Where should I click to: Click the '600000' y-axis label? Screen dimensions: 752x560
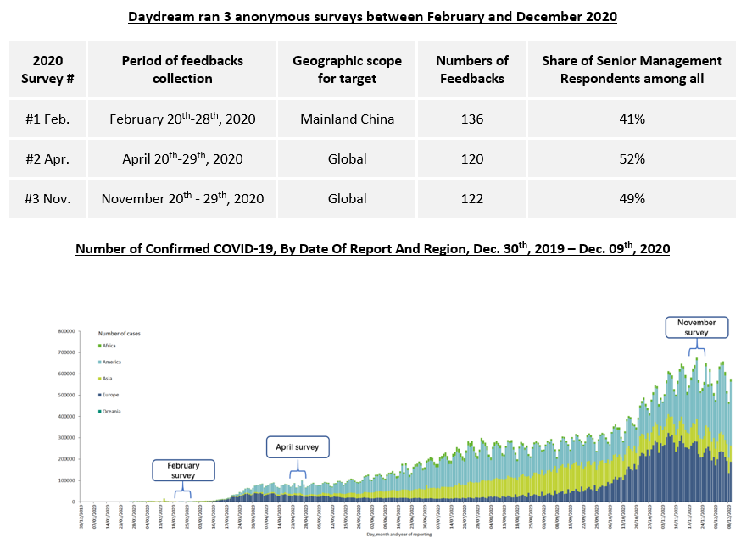[x=67, y=374]
